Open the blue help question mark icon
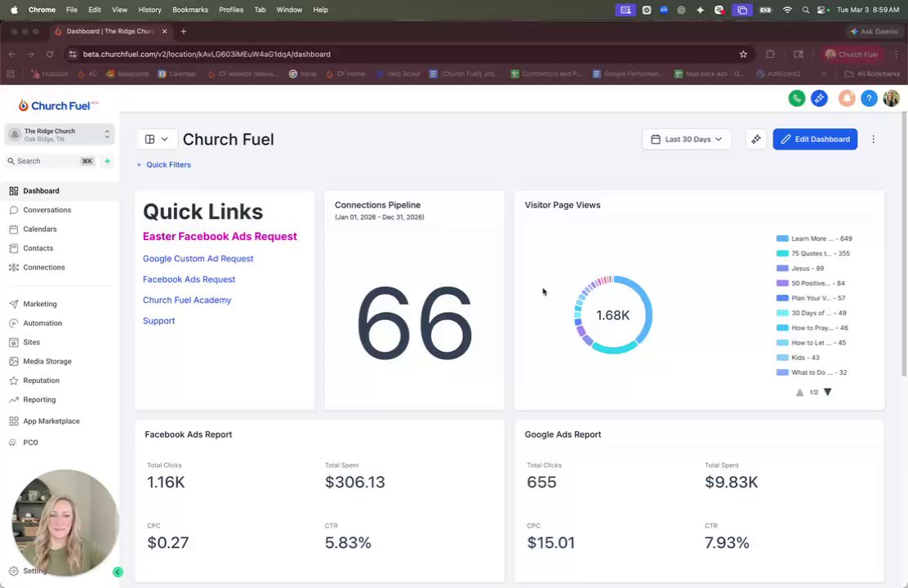This screenshot has width=908, height=588. click(x=869, y=99)
